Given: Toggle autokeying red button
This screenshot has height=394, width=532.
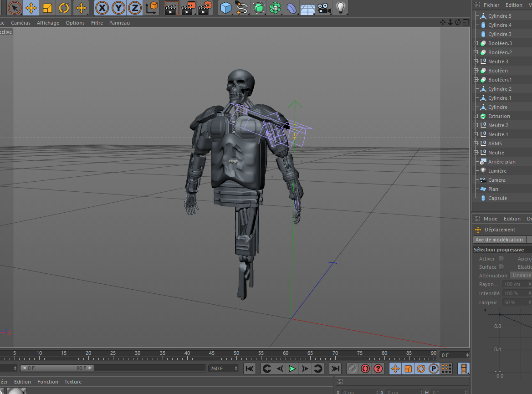Looking at the screenshot, I should [365, 368].
